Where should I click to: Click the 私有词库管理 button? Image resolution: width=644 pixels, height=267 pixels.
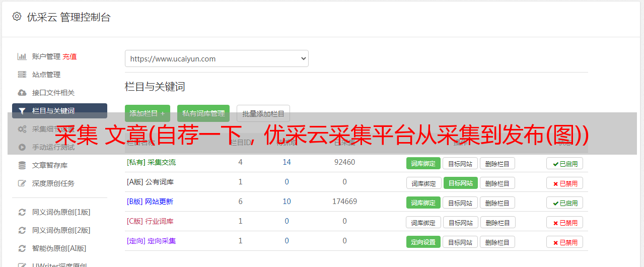[x=203, y=113]
